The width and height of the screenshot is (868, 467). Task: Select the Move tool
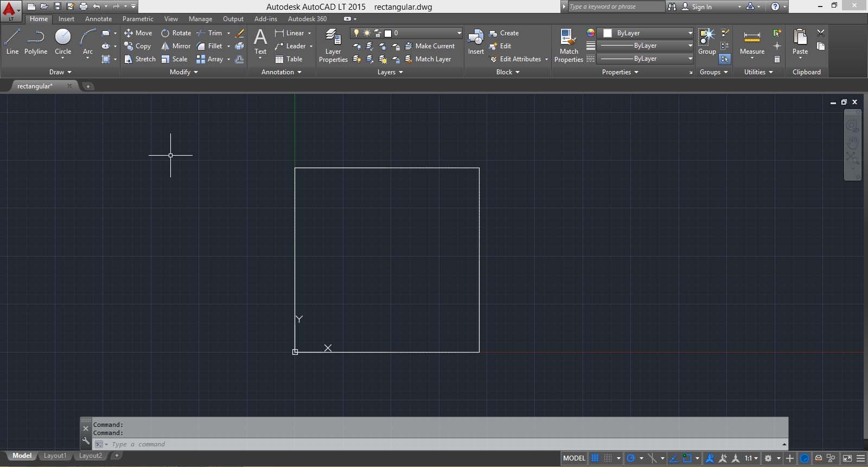(138, 33)
